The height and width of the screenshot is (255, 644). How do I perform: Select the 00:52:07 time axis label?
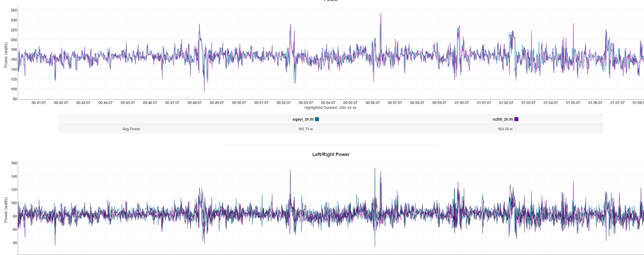283,103
